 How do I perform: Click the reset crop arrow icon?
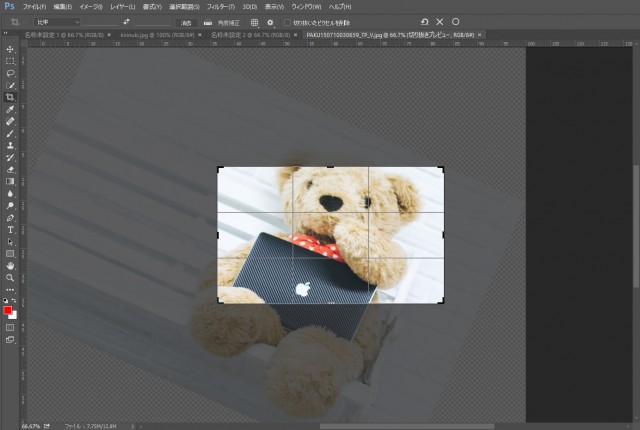424,21
